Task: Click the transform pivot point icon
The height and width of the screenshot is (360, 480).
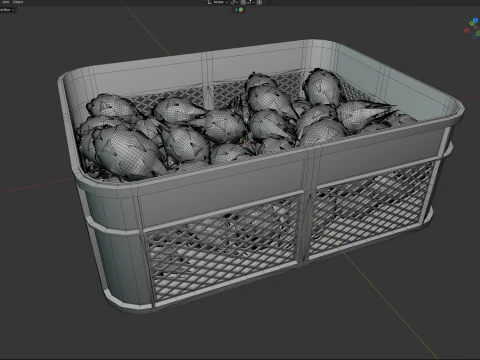Action: click(235, 2)
